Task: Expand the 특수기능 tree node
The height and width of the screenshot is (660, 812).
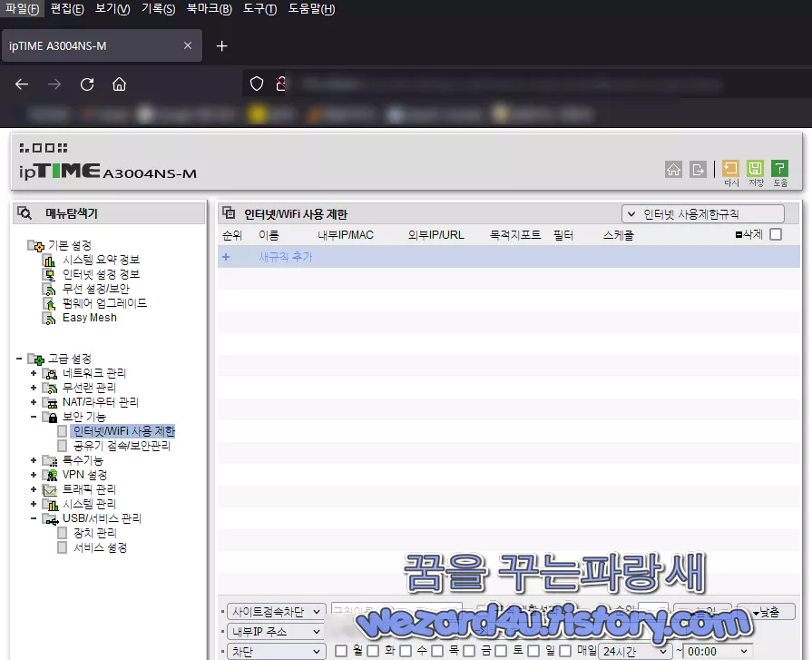Action: click(x=34, y=460)
